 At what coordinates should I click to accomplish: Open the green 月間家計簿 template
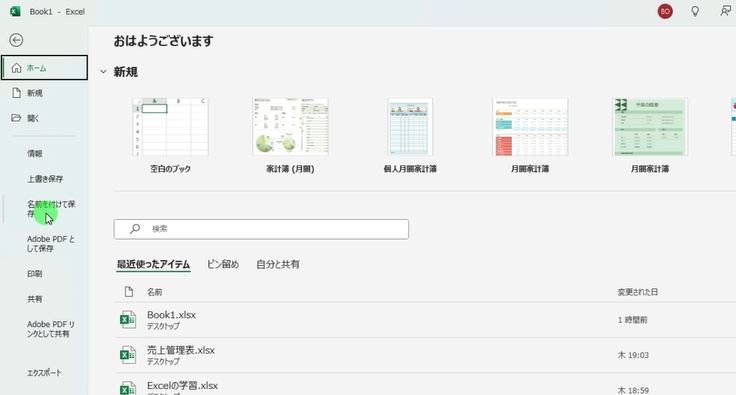(x=650, y=127)
